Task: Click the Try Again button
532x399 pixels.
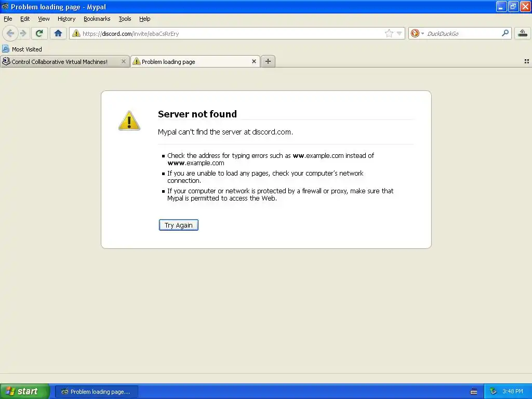Action: coord(179,225)
